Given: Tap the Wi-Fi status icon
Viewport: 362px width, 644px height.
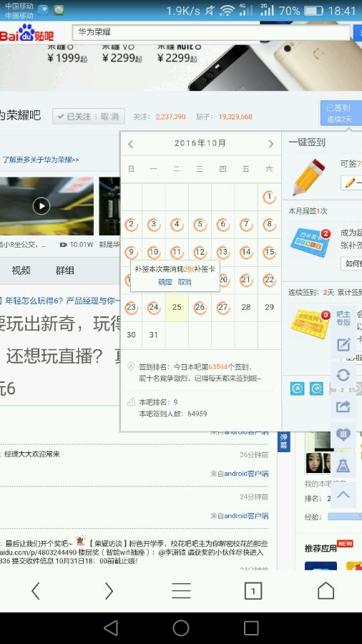Looking at the screenshot, I should pos(227,10).
